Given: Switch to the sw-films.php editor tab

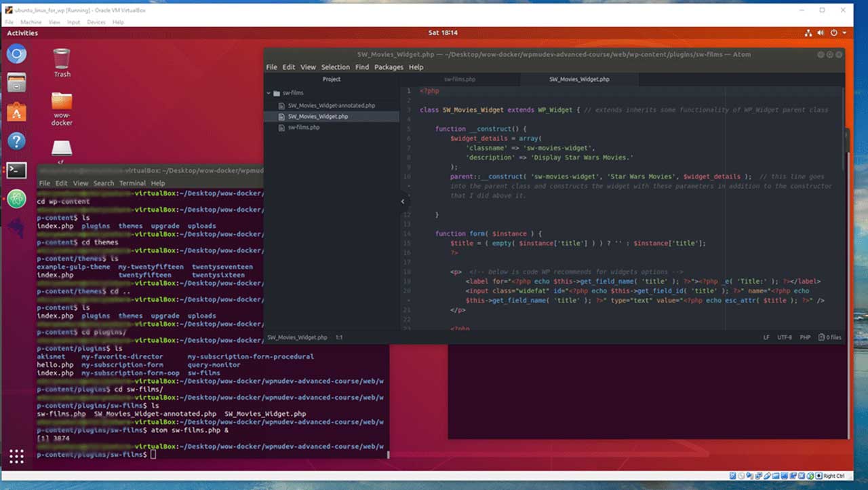Looking at the screenshot, I should (x=460, y=79).
